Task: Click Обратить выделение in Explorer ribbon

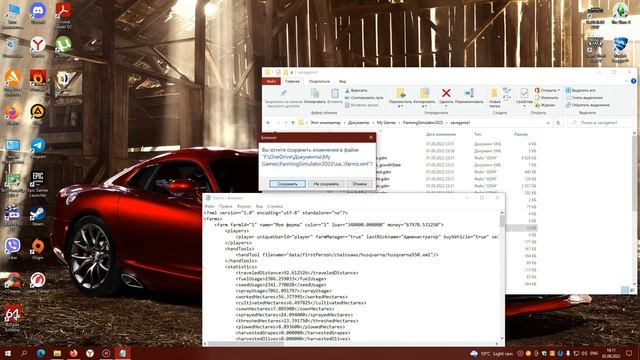Action: tap(587, 105)
